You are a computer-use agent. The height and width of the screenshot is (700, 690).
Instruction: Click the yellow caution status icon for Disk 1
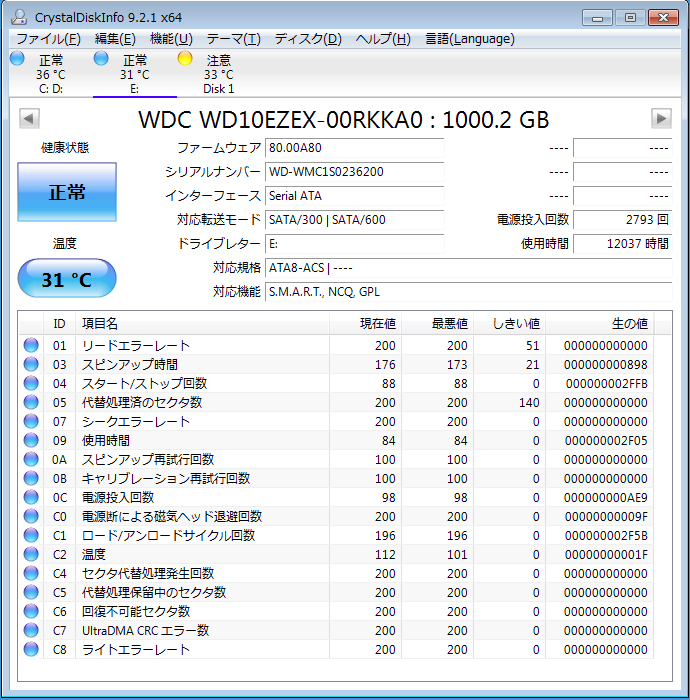(185, 59)
